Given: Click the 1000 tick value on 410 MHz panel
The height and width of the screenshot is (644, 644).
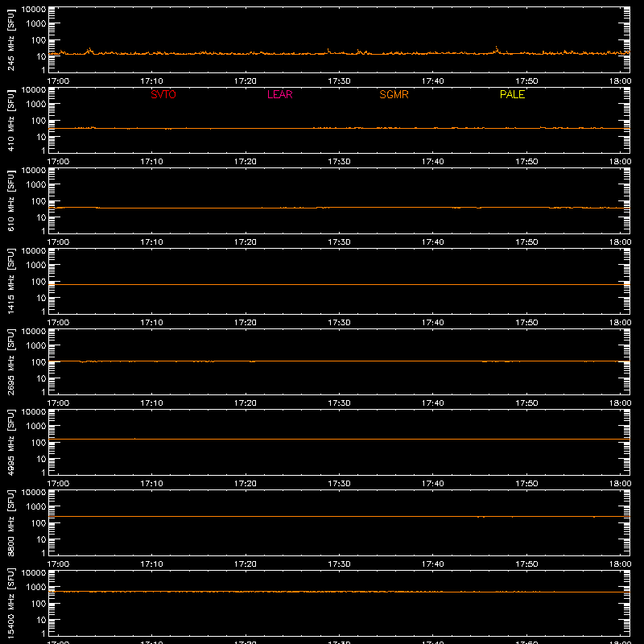Looking at the screenshot, I should pyautogui.click(x=36, y=104).
